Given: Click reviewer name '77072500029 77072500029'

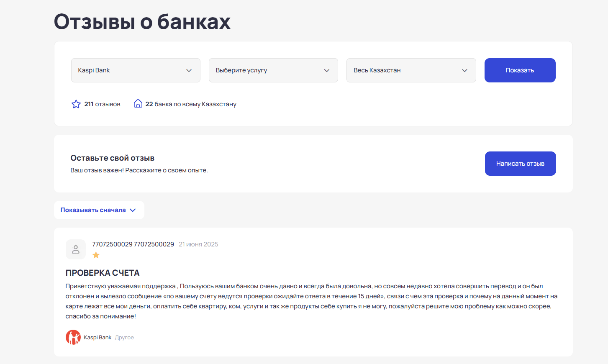Looking at the screenshot, I should click(x=133, y=244).
